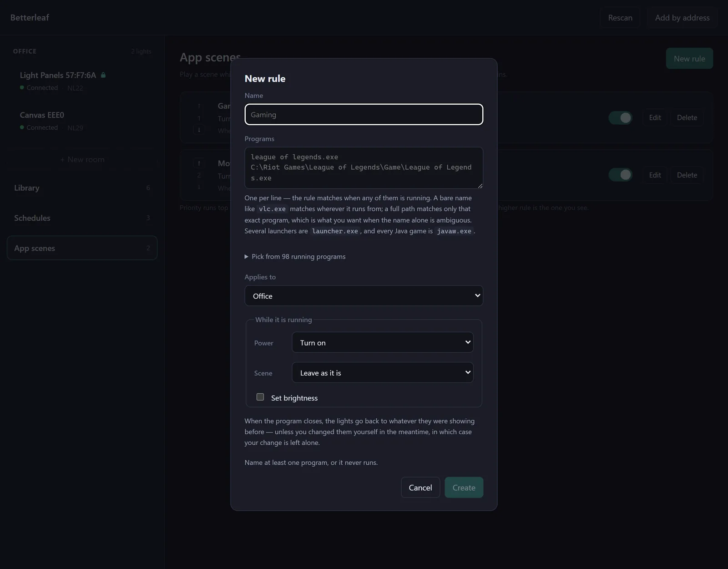Click Edit on the second rule
Image resolution: width=728 pixels, height=569 pixels.
coord(655,175)
